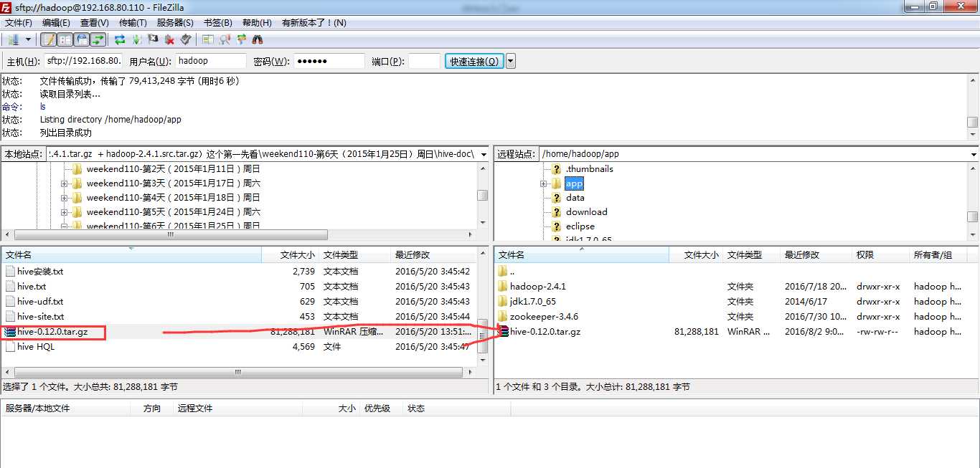Sort local files by 最近修改 column
Viewport: 980px width, 468px height.
433,254
